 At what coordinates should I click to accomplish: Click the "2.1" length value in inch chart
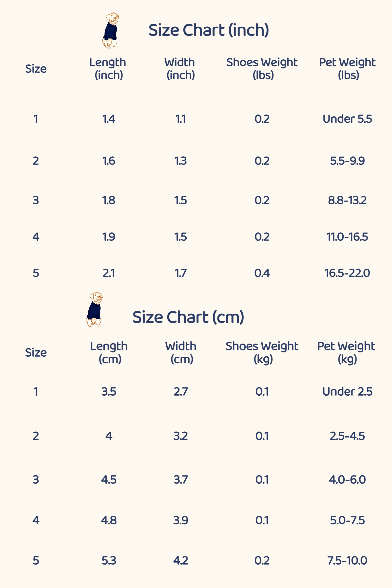pyautogui.click(x=109, y=273)
